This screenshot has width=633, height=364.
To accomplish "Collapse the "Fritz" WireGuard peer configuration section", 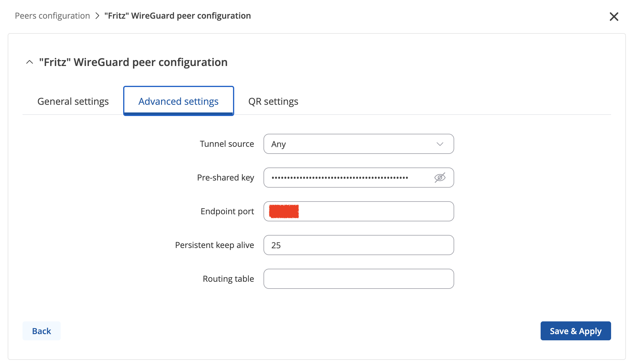I will coord(30,62).
